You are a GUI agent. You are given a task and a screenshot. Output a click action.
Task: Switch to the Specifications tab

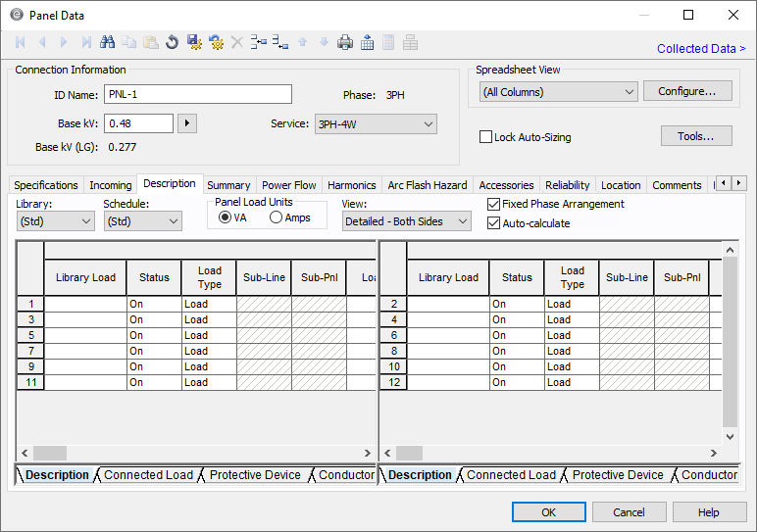point(46,185)
